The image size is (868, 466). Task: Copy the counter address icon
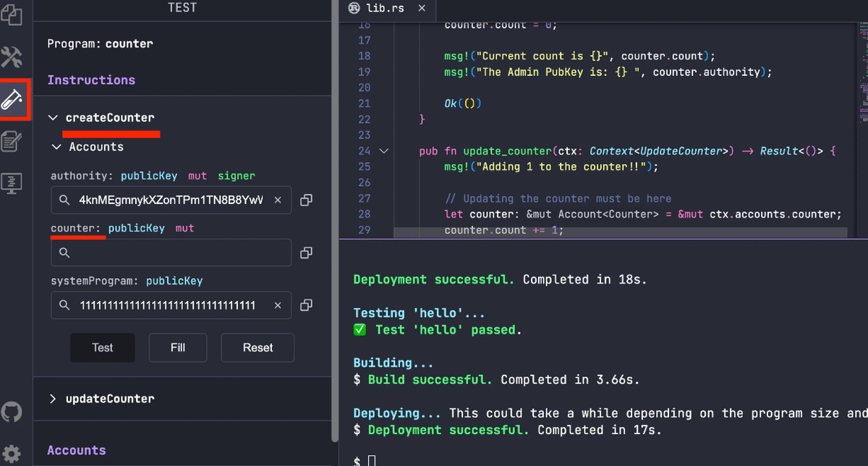point(306,253)
